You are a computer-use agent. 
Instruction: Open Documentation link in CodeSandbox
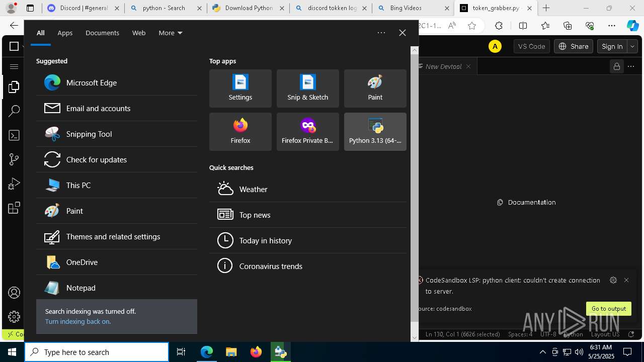tap(526, 202)
